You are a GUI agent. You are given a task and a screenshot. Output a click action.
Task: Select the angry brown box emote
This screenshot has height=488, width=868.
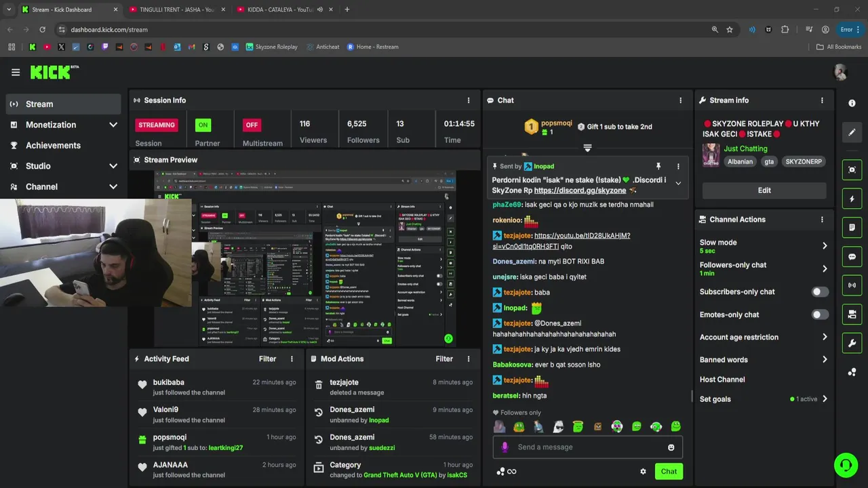pyautogui.click(x=597, y=426)
